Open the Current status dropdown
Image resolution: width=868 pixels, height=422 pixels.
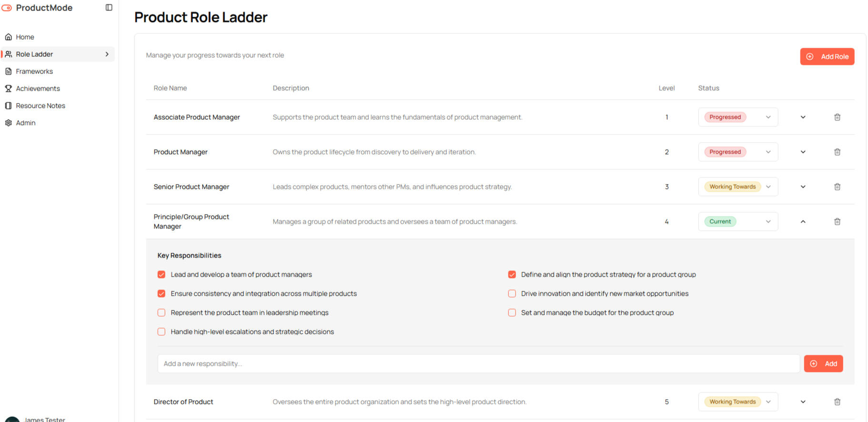[x=737, y=222]
